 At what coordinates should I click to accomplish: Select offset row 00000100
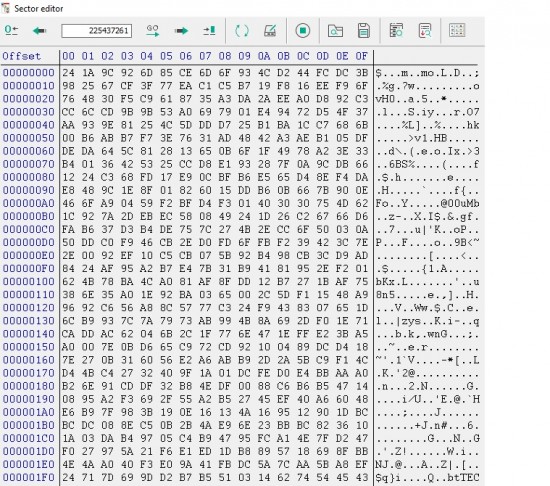(x=29, y=282)
